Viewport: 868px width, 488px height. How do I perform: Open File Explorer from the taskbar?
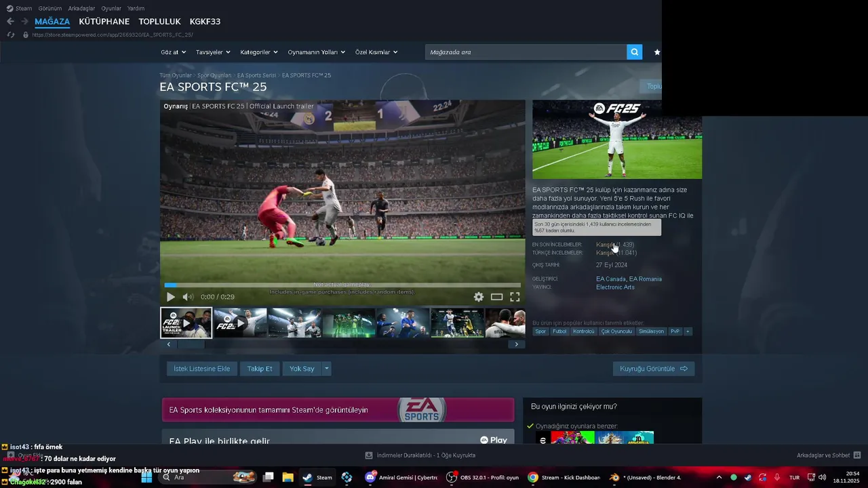point(288,477)
